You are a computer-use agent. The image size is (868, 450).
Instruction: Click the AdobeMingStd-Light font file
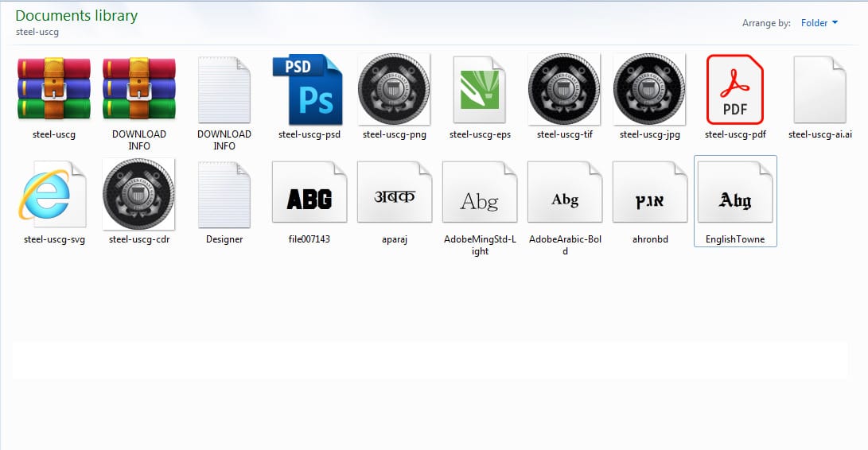(480, 193)
